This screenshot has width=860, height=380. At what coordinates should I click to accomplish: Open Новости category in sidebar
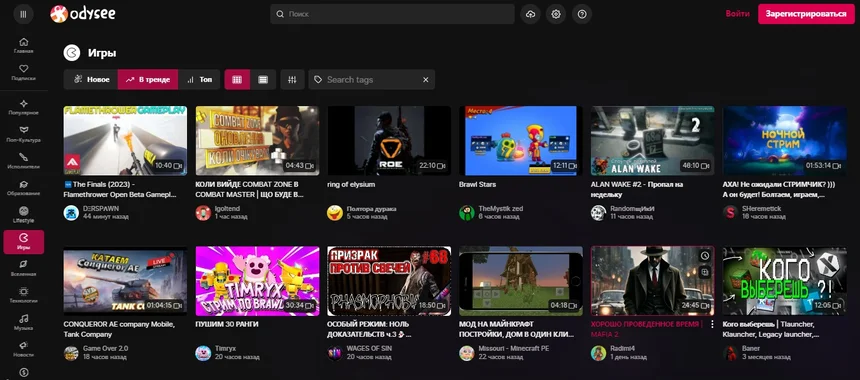click(24, 349)
